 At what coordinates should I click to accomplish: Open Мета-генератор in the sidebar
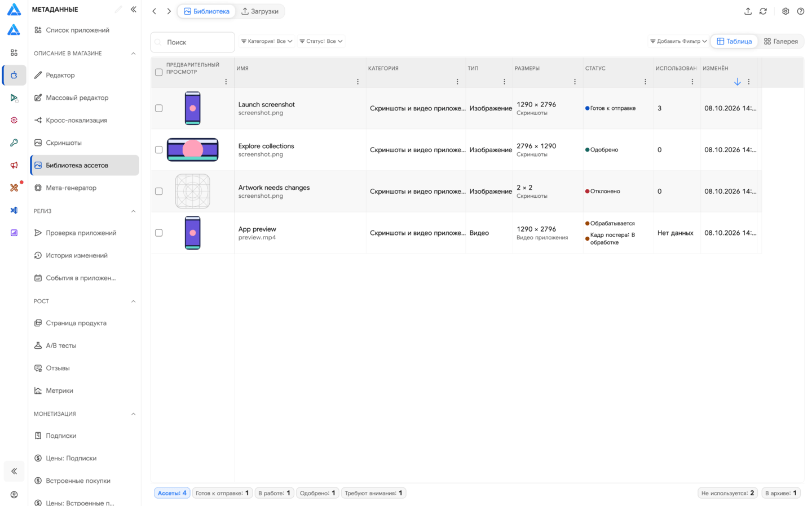point(85,188)
